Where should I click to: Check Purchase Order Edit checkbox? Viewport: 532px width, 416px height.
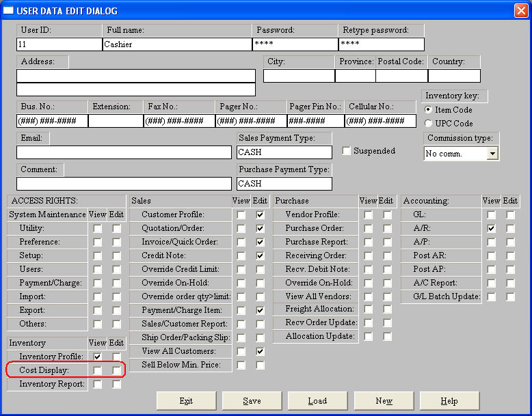click(388, 228)
